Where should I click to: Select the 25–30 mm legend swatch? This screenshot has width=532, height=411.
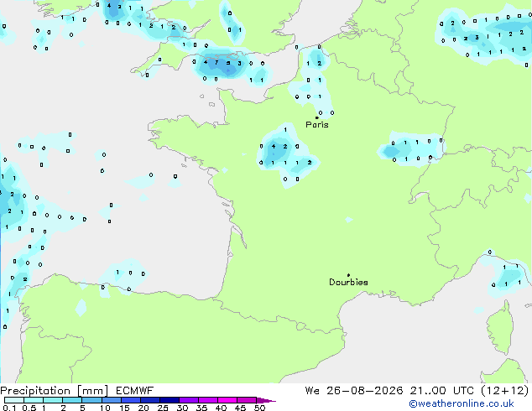click(x=170, y=400)
